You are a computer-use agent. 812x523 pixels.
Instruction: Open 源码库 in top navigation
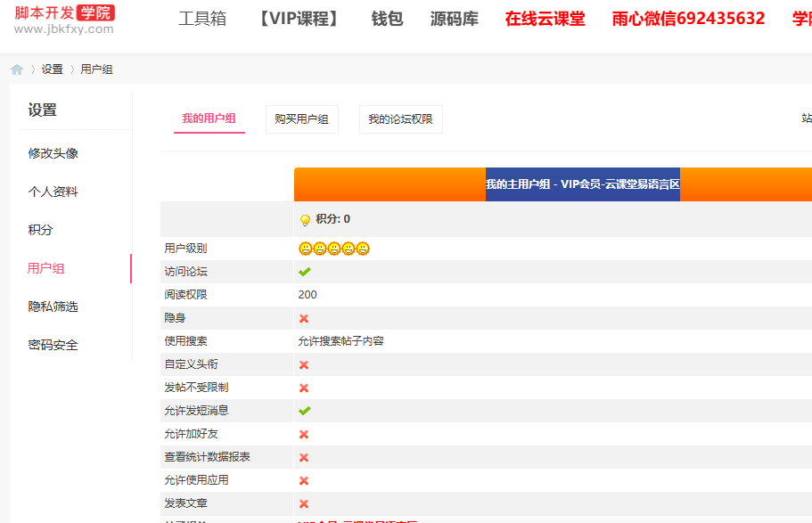[455, 19]
